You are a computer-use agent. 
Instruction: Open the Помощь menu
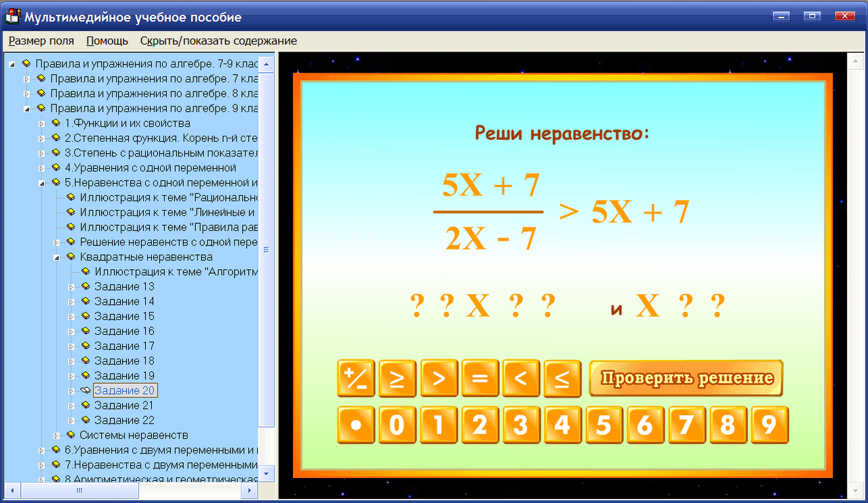pyautogui.click(x=106, y=41)
